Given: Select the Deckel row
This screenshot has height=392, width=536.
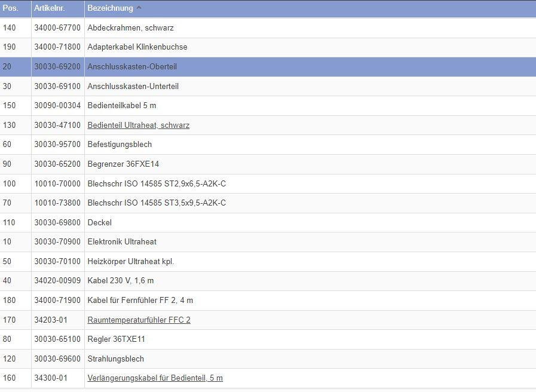Looking at the screenshot, I should click(99, 223).
